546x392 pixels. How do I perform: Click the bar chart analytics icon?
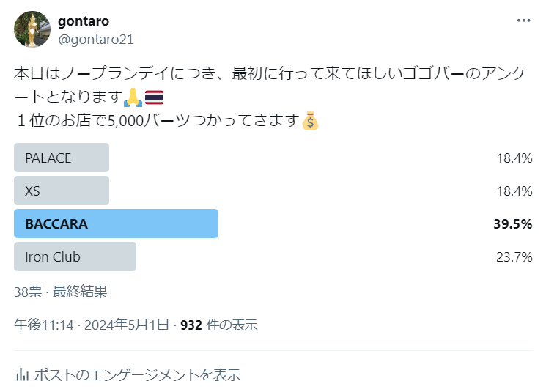(23, 374)
